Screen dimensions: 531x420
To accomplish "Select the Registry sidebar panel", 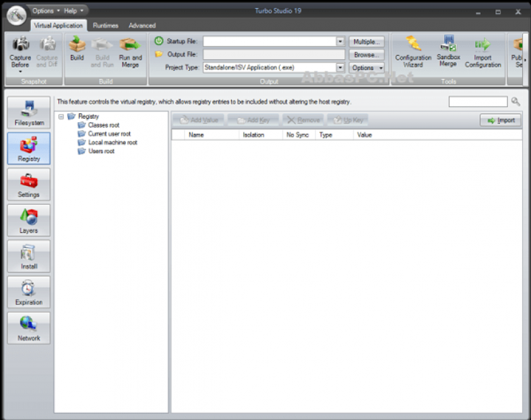I will 29,148.
